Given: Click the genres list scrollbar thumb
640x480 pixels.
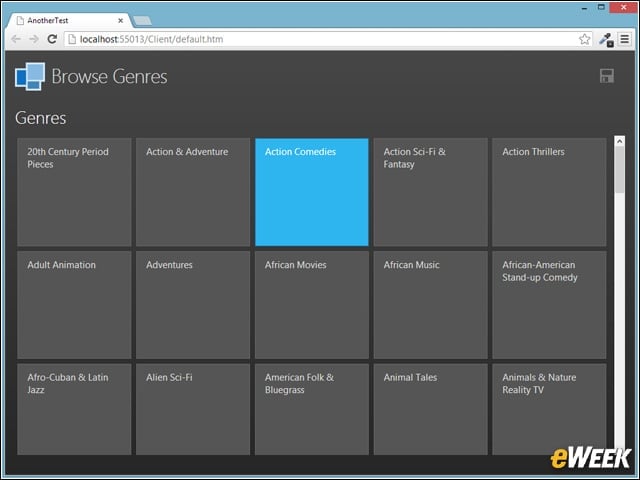Looking at the screenshot, I should (620, 170).
